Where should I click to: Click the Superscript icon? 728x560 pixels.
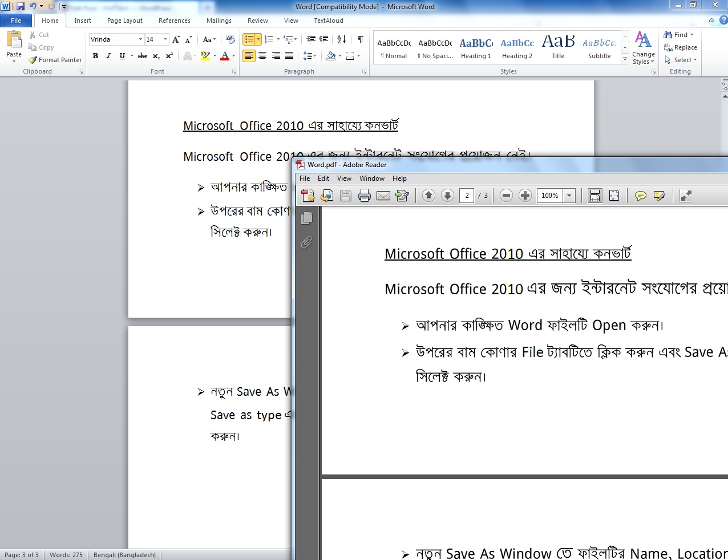(169, 56)
